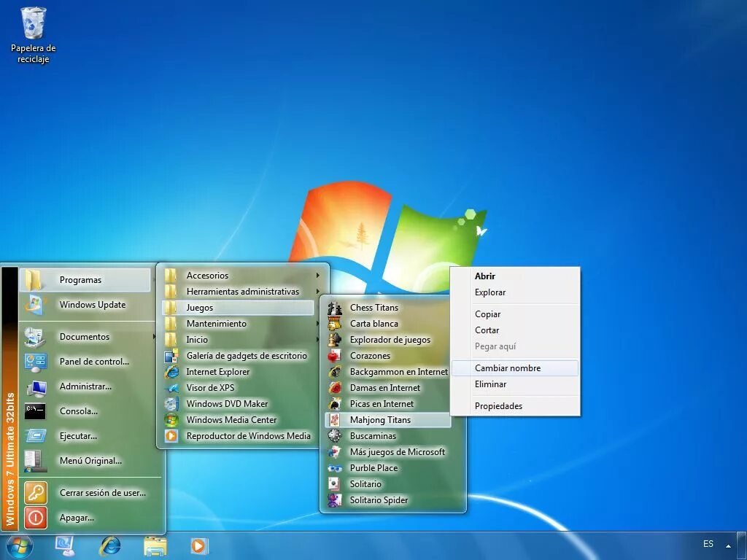Click the Visor de XPS icon
Screen dimensions: 747x560
click(171, 388)
